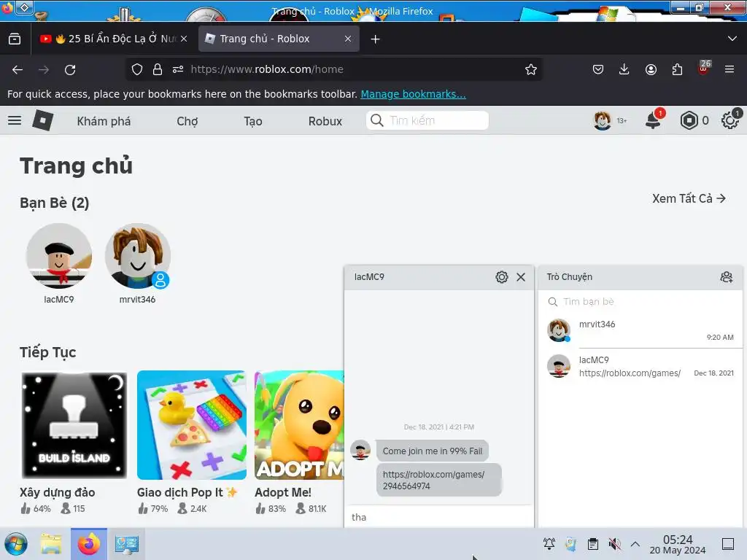
Task: Click the chat message input with tha
Action: [x=438, y=517]
